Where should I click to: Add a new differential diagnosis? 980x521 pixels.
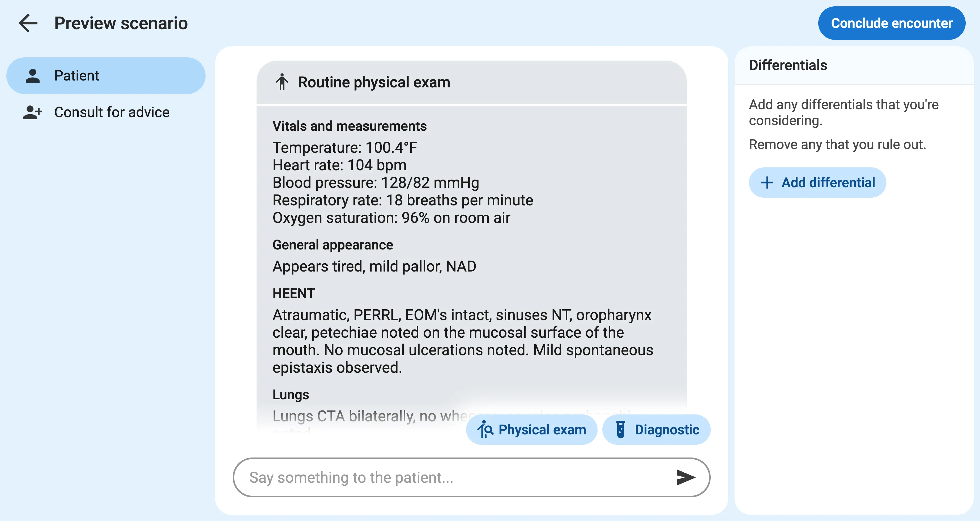pyautogui.click(x=817, y=182)
